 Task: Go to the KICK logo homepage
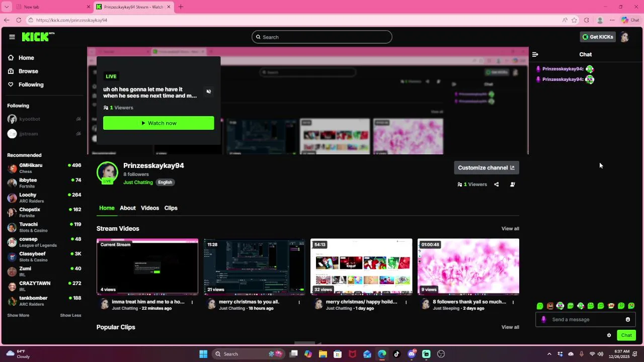tap(38, 37)
